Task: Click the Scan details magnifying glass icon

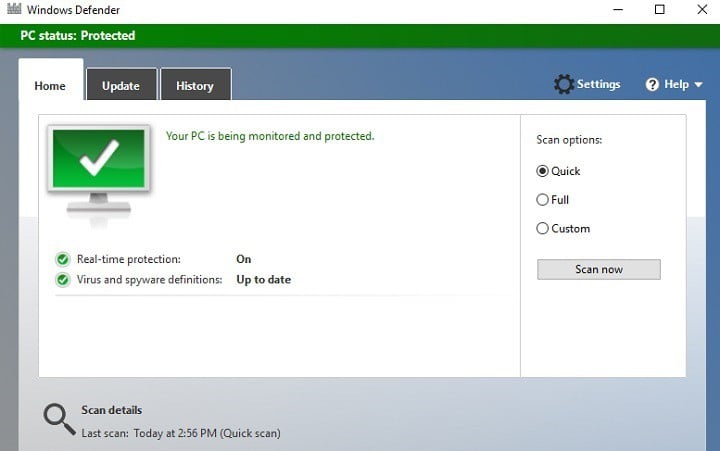Action: 59,419
